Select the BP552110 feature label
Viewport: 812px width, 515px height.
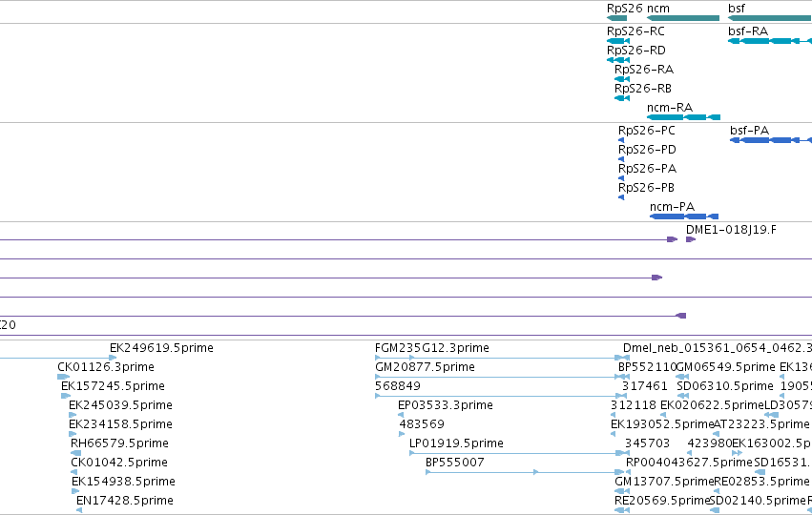click(647, 367)
